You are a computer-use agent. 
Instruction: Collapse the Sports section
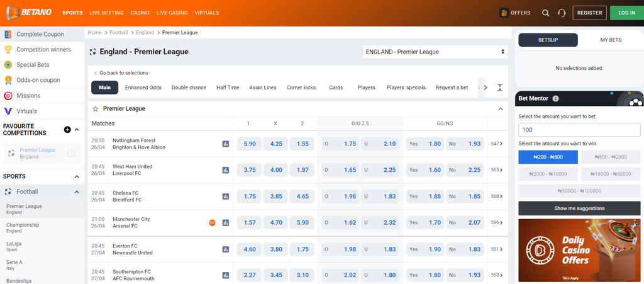[77, 176]
